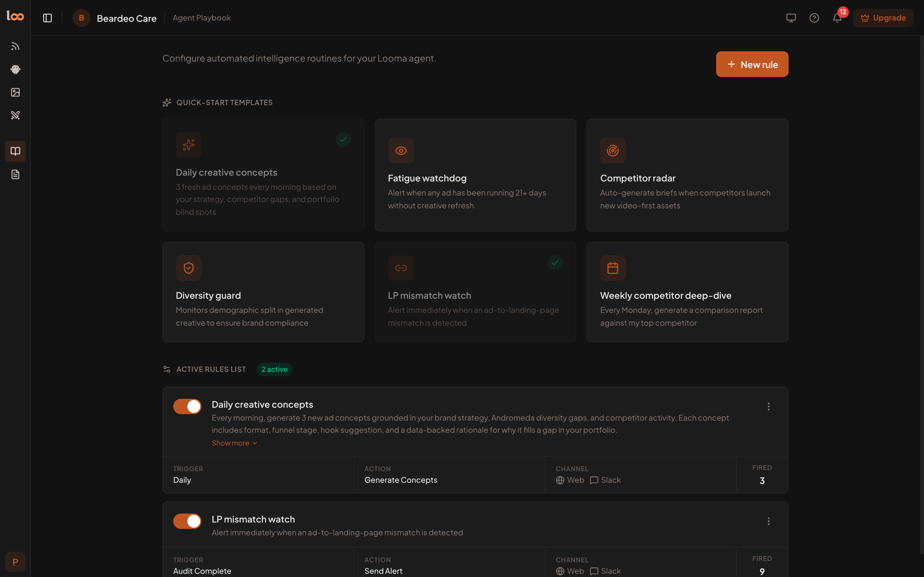Image resolution: width=924 pixels, height=577 pixels.
Task: Select the Beardeo Care workspace name
Action: coord(126,18)
